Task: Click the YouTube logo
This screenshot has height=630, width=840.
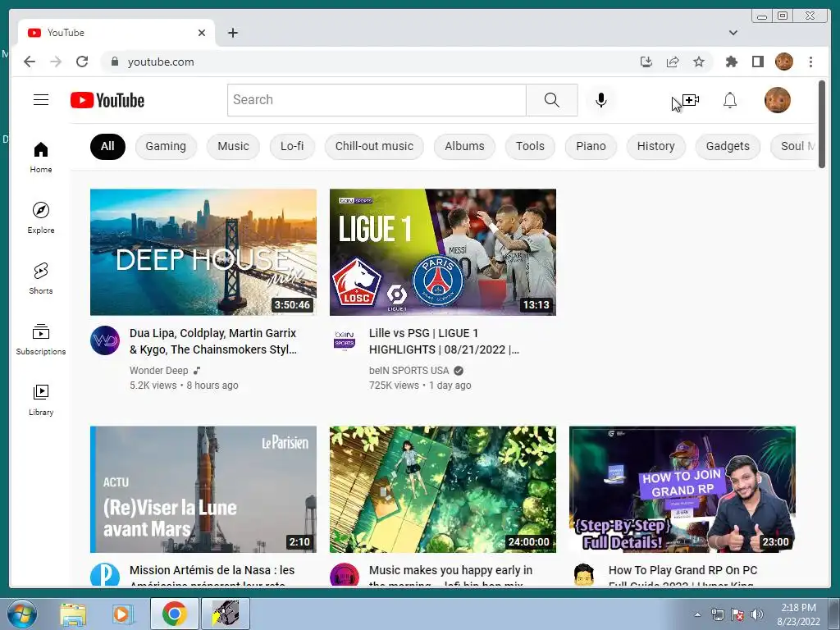Action: (x=107, y=100)
